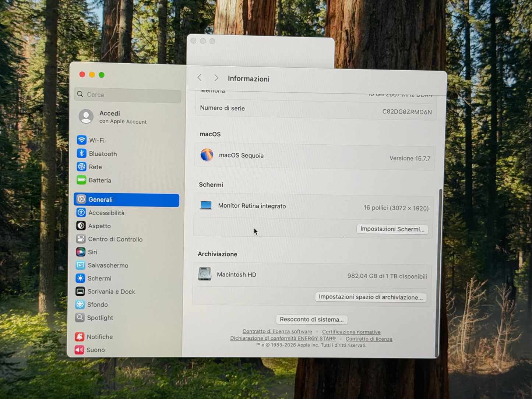
Task: Click the Numero di serie label
Action: [x=222, y=108]
